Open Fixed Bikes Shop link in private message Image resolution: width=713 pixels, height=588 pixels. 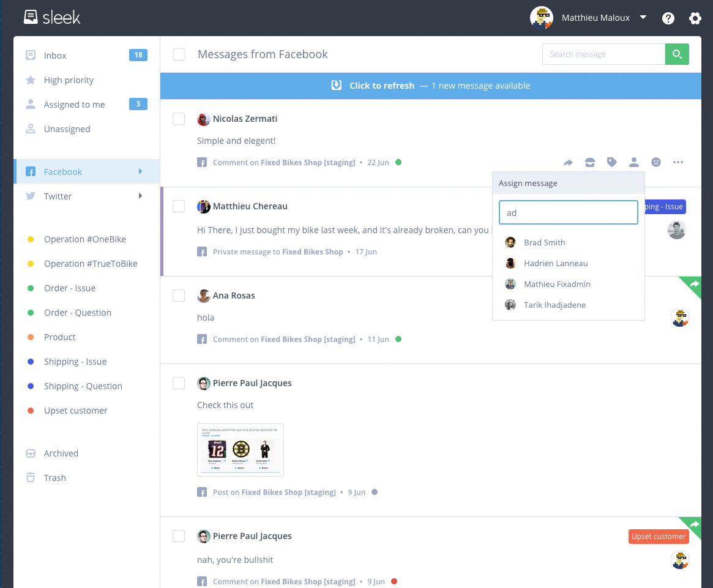coord(312,252)
